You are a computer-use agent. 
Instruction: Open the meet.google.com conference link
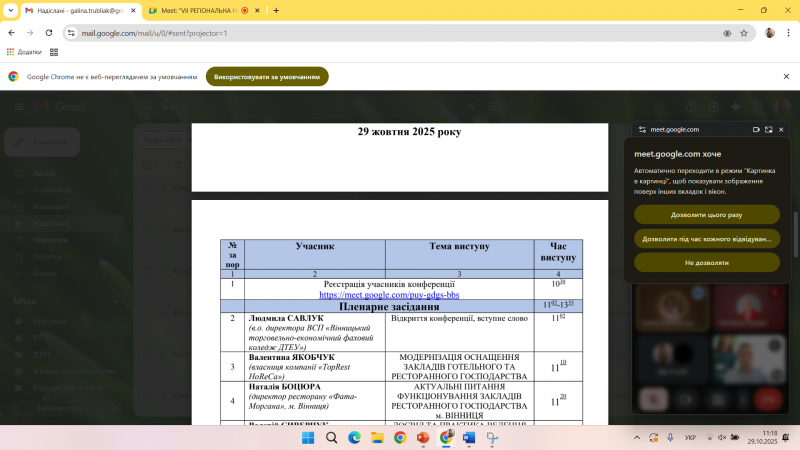389,295
